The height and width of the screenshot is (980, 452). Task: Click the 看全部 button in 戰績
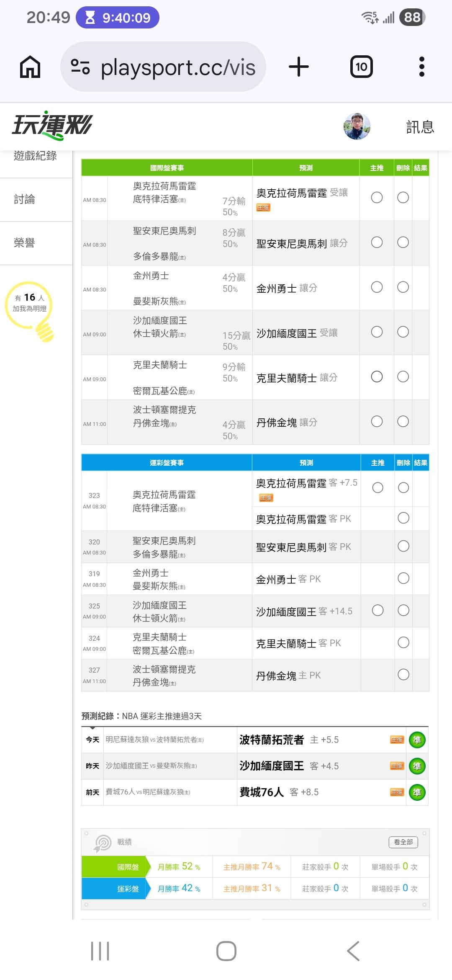[x=403, y=842]
